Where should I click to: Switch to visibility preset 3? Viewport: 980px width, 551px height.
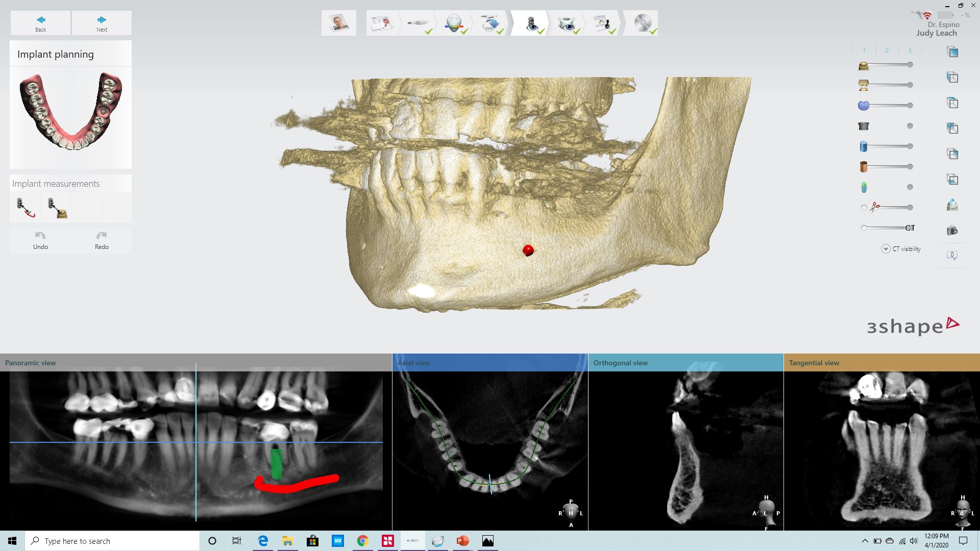coord(910,50)
